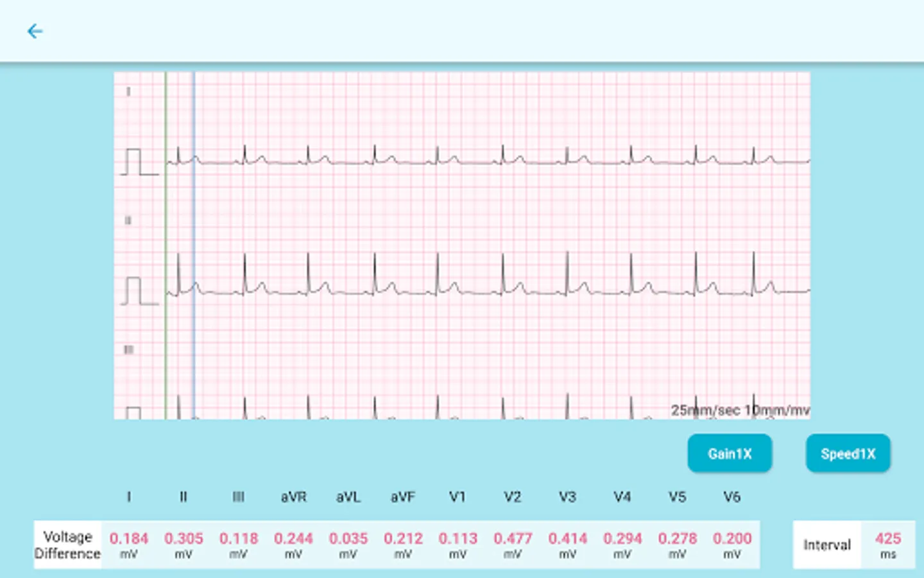
Task: Select the blue caliper line on the ECG
Action: 194,245
